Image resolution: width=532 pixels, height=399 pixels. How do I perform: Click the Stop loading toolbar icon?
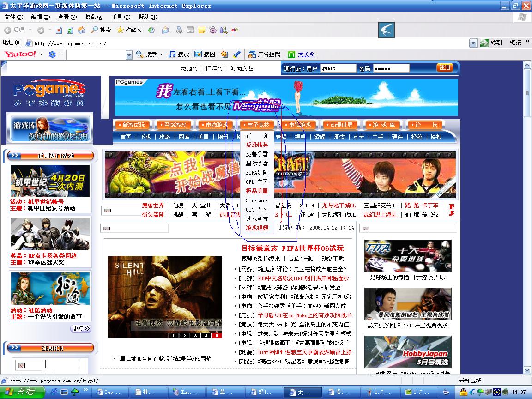click(59, 30)
